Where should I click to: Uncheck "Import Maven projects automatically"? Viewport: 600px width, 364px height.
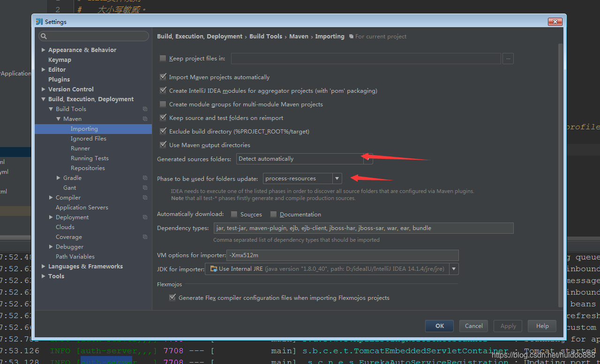click(x=163, y=77)
